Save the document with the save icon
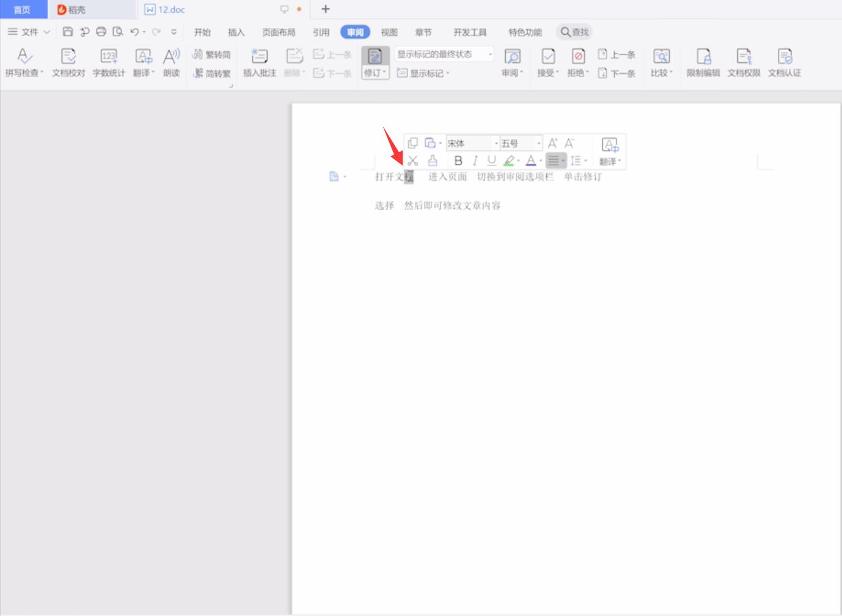Viewport: 842px width, 616px height. point(68,32)
